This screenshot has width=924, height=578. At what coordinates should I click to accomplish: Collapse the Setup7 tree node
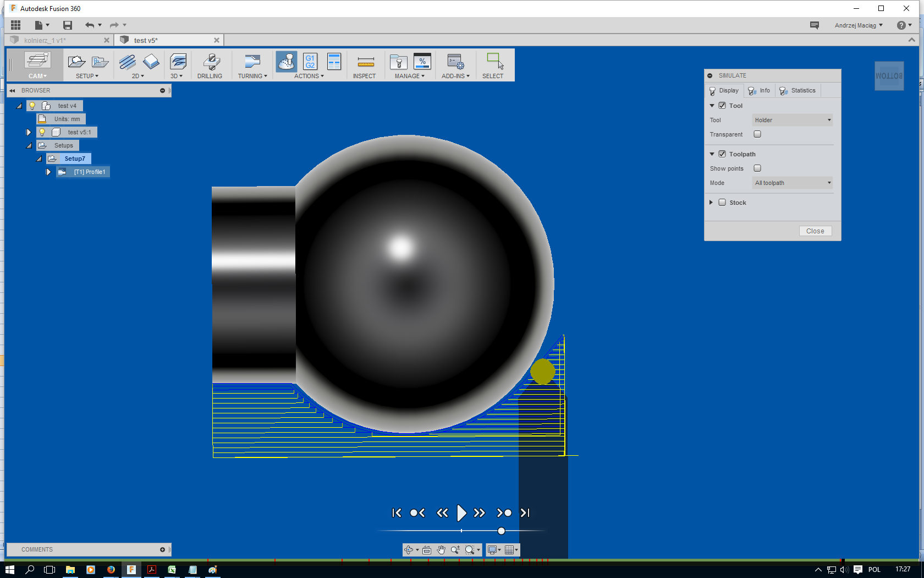pyautogui.click(x=39, y=159)
